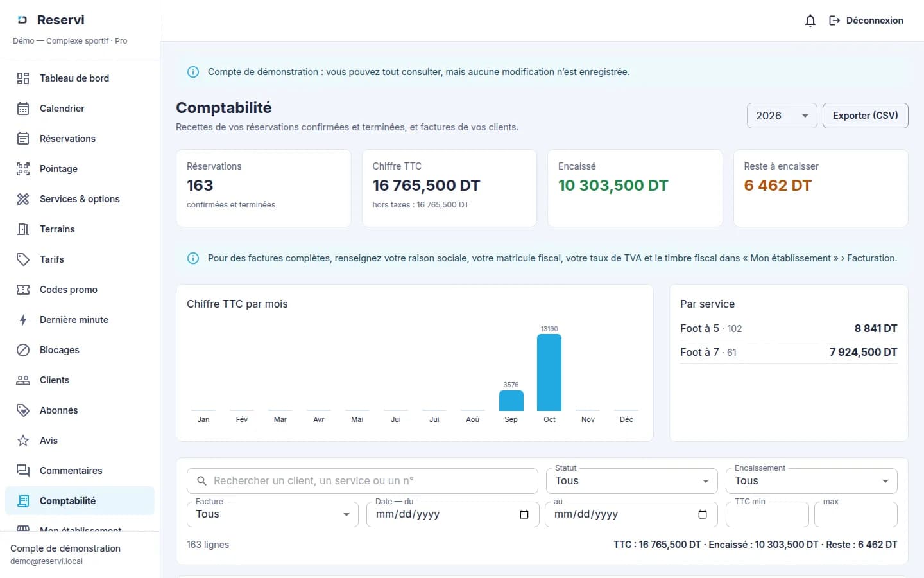Click the Codes promo ticket icon
Screen dimensions: 924x578
(x=23, y=290)
